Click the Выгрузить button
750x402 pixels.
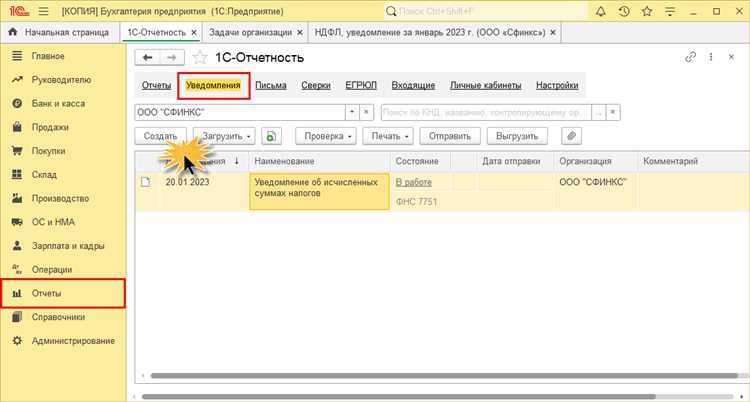click(x=517, y=136)
